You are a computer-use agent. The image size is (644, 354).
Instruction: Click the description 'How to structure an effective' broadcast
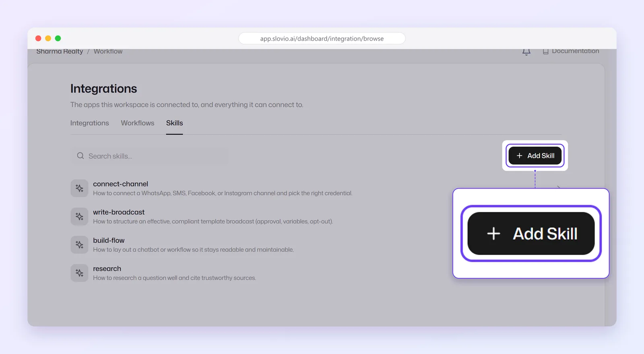point(213,222)
